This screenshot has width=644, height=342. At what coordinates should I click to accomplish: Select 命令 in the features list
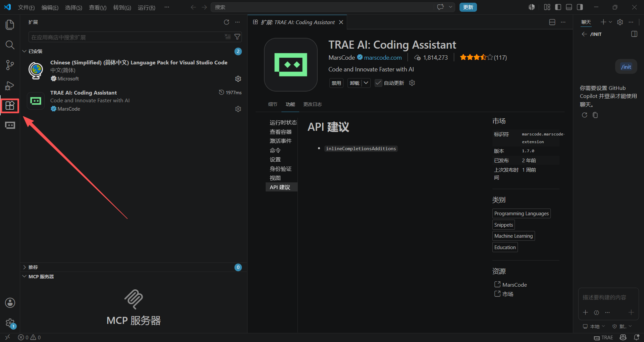coord(275,150)
